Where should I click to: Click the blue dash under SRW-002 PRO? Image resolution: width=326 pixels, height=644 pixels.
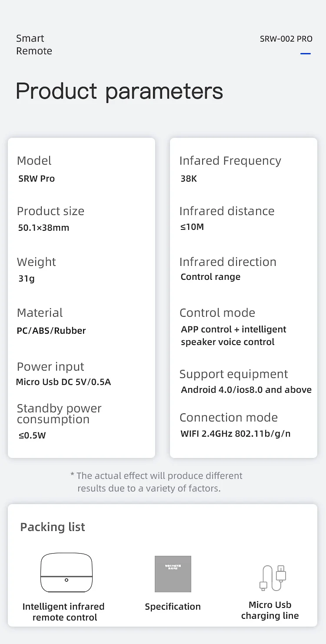click(x=306, y=54)
